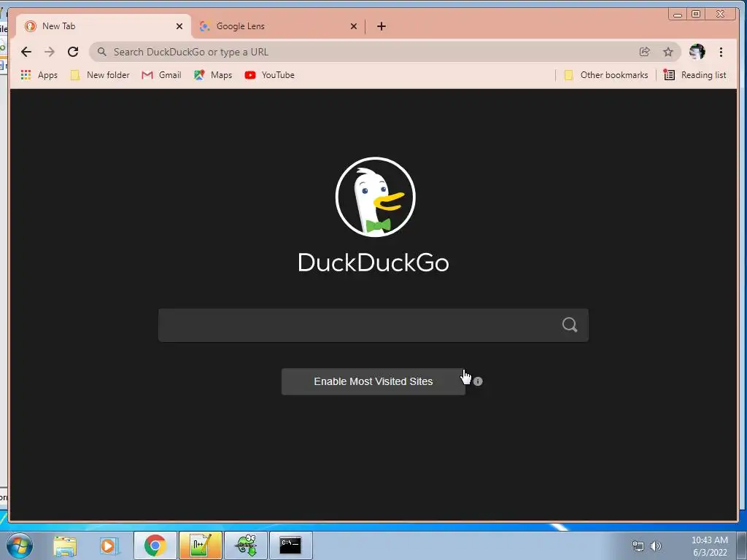Screen dimensions: 747x560
Task: Click the DuckDuckGo duck logo
Action: click(376, 197)
